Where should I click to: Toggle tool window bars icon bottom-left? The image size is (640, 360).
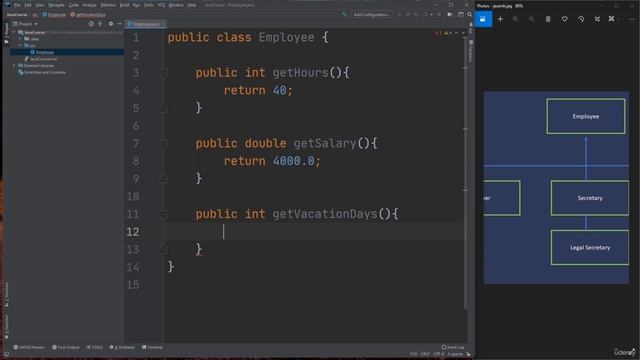(6, 354)
